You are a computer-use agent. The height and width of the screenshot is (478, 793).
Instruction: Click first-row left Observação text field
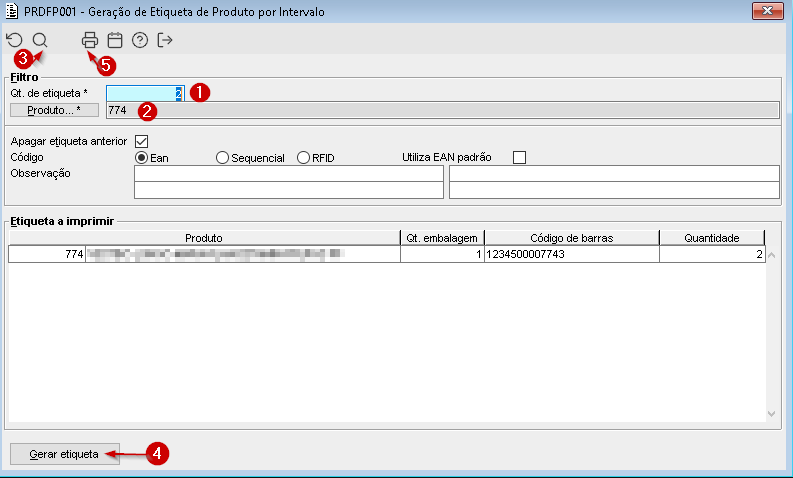289,173
